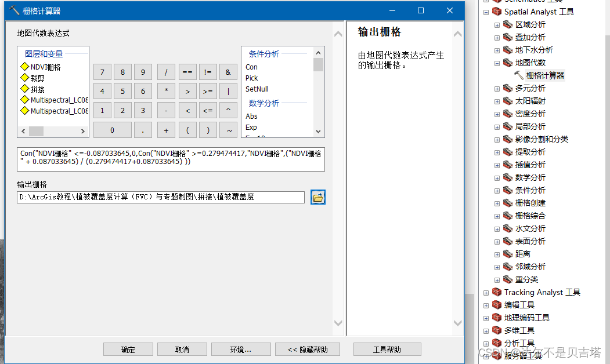Screen dimensions: 610x364
Task: Click the >= operator button
Action: [x=208, y=92]
